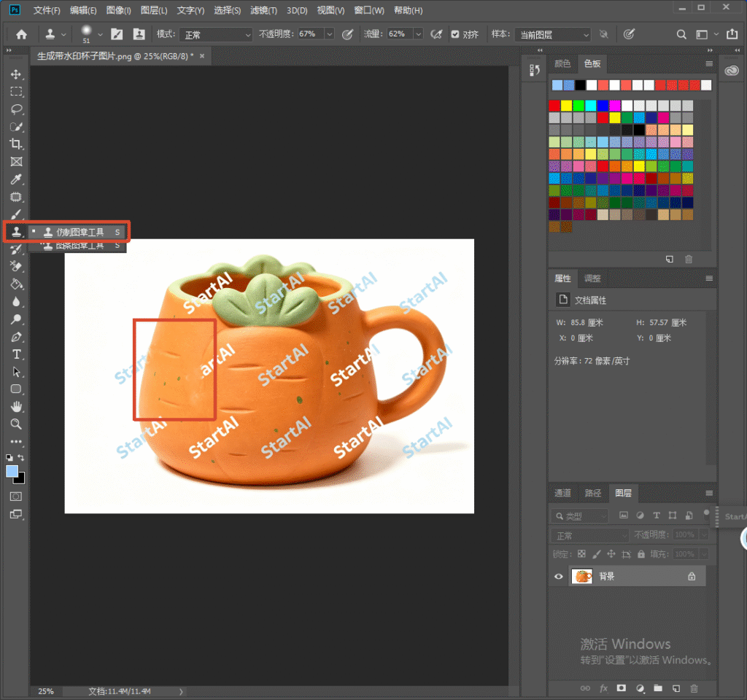Select the Eraser tool
Viewport: 747px width, 700px height.
[16, 267]
